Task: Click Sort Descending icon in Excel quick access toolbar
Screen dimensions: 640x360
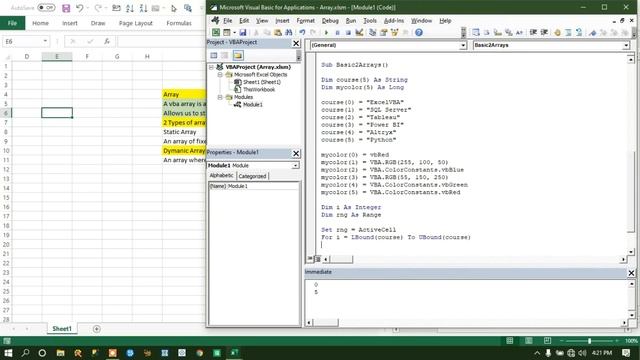Action: [x=143, y=8]
